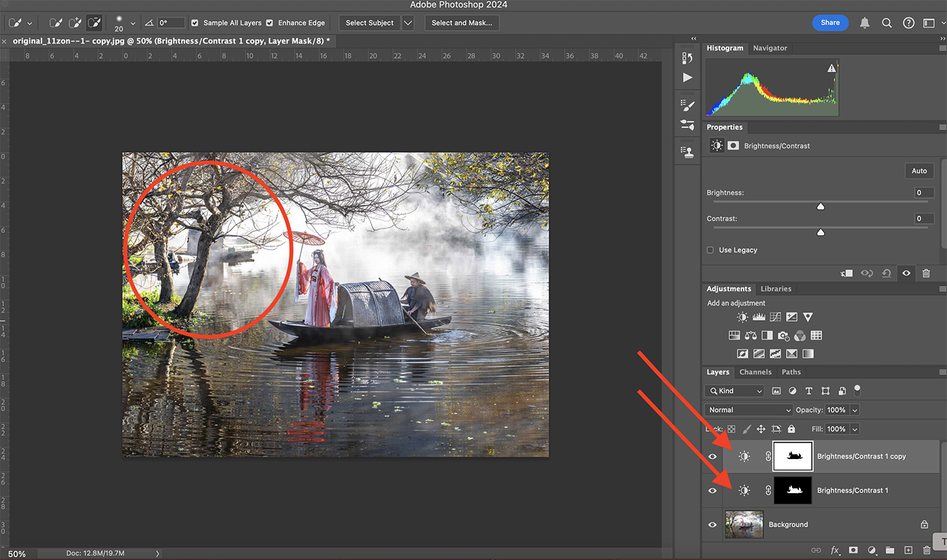Click the Select and Mask button
This screenshot has width=947, height=560.
462,23
